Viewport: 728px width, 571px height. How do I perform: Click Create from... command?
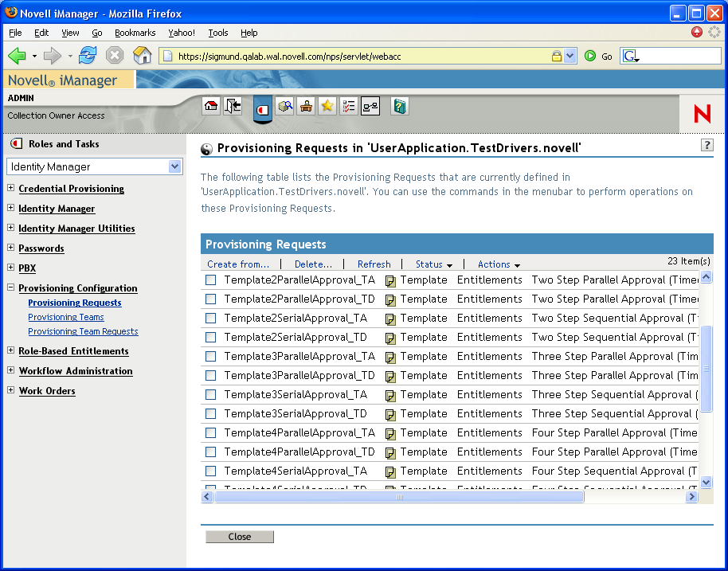point(238,264)
